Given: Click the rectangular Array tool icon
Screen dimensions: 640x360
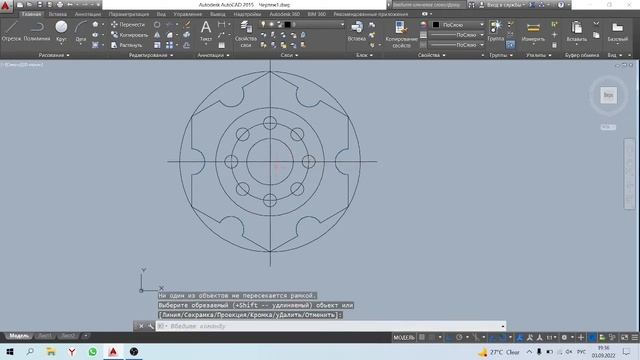Looking at the screenshot, I should 169,45.
